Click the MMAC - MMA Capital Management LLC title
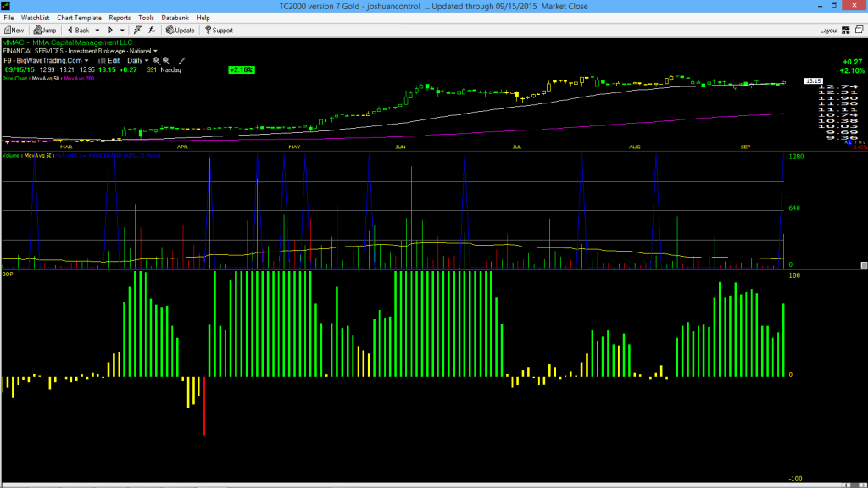 click(x=68, y=42)
